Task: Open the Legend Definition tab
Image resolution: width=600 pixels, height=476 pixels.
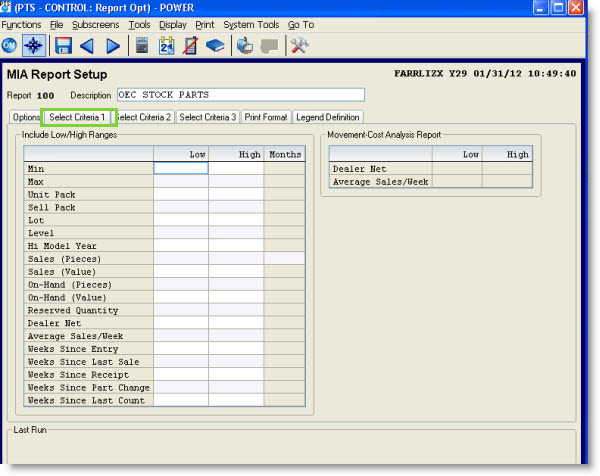Action: pos(328,117)
